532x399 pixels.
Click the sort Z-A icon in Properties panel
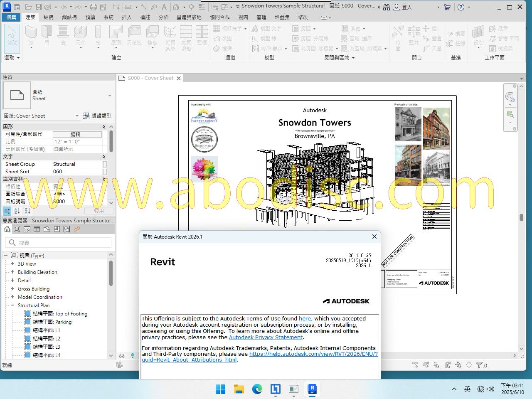pyautogui.click(x=27, y=211)
